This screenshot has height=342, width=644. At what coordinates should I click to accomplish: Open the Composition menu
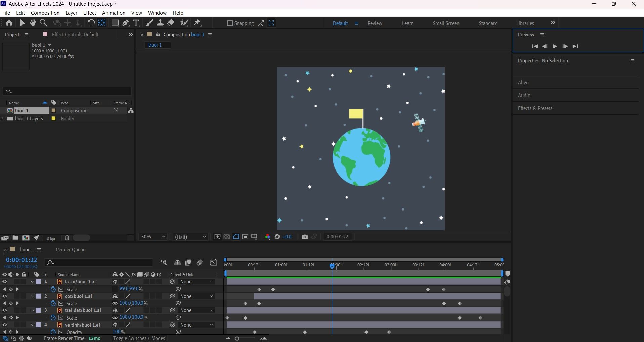point(45,13)
